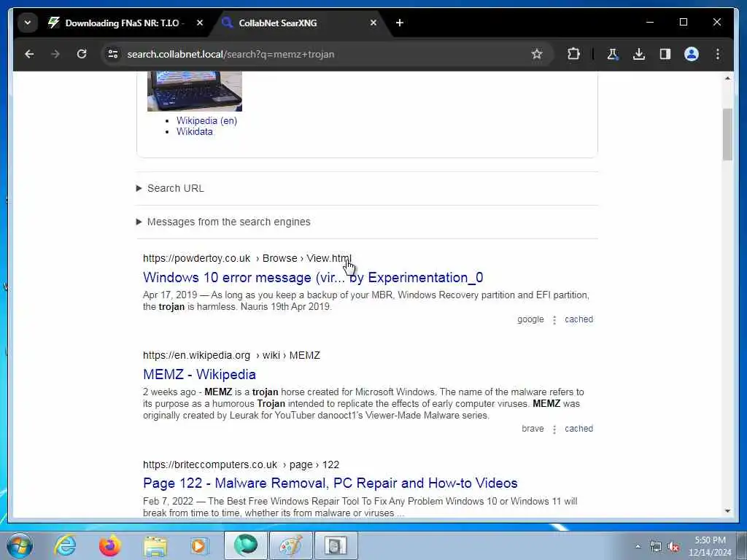Open Page 122 Malware Removal result
Viewport: 747px width, 560px height.
(330, 483)
